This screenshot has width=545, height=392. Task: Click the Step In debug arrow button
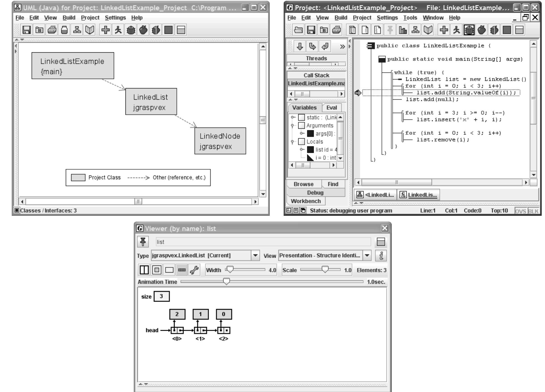click(x=312, y=46)
